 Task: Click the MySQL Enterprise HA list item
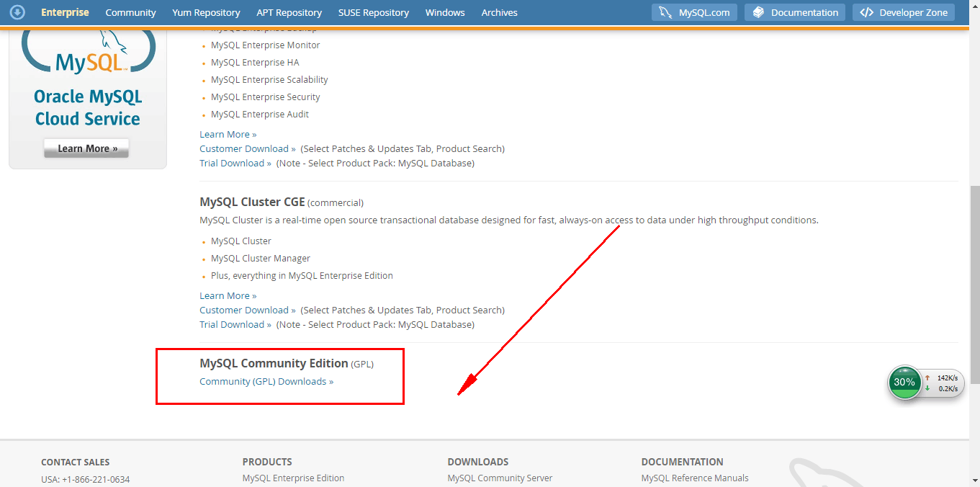point(255,62)
